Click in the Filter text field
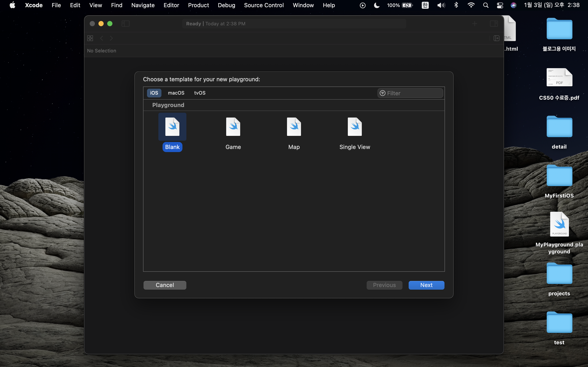Screen dimensions: 588x367 coord(413,93)
